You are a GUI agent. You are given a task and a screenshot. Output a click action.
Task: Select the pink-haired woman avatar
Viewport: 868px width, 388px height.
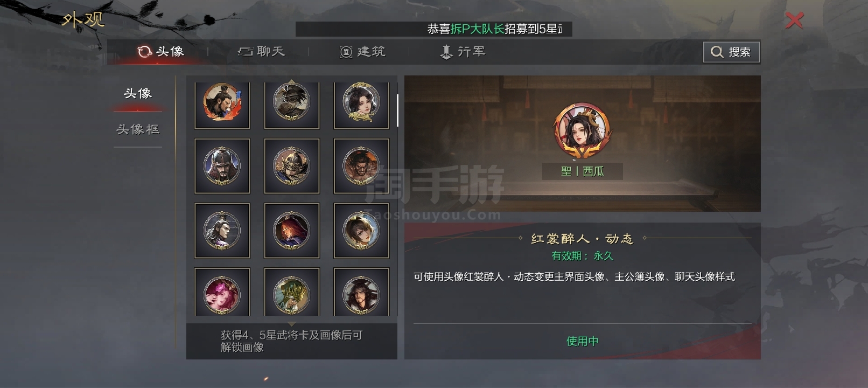222,292
